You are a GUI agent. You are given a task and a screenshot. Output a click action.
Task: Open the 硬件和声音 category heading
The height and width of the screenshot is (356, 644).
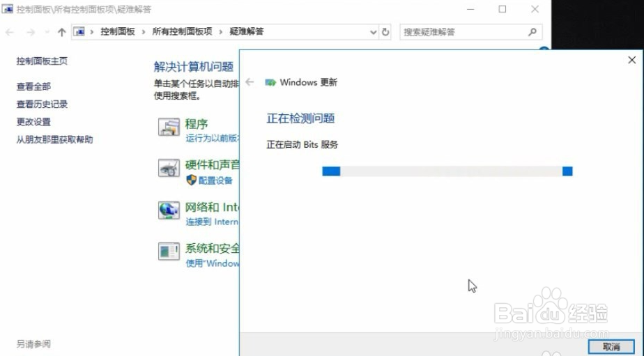click(212, 165)
